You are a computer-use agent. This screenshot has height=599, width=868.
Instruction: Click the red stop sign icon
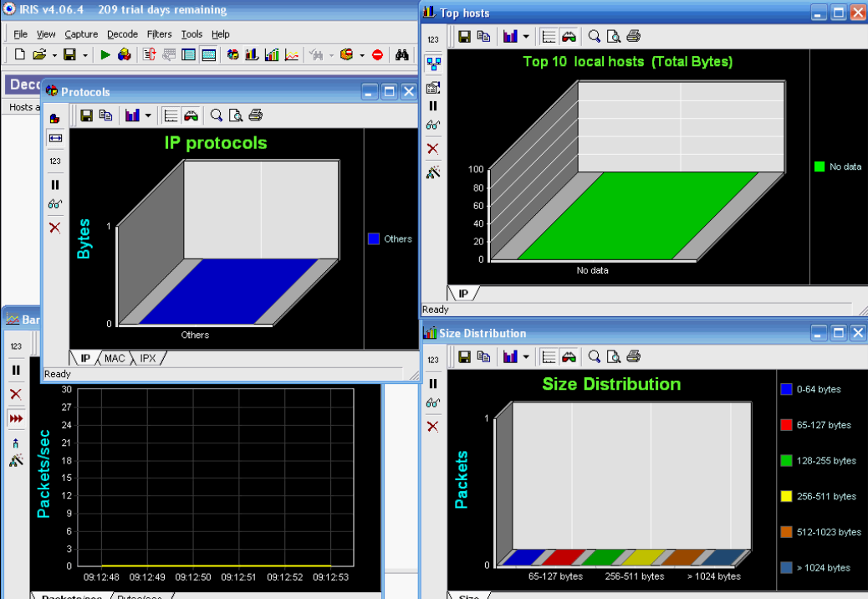(x=377, y=54)
